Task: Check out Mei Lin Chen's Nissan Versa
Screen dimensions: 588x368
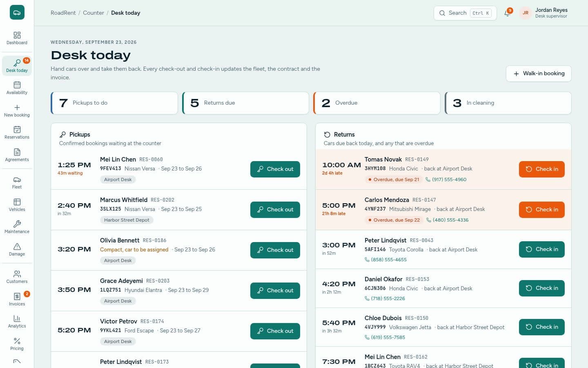Action: click(x=275, y=169)
